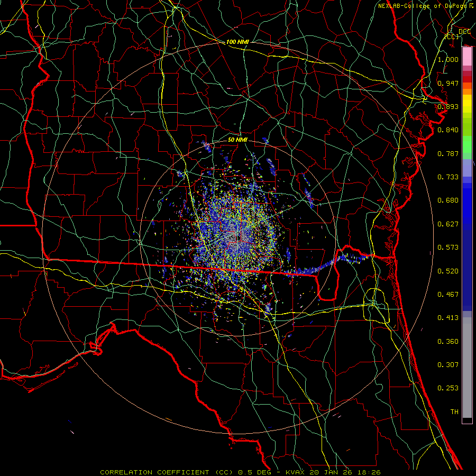This screenshot has height=476, width=476.
Task: Click the 20 JAN 26 date text
Action: 330,472
